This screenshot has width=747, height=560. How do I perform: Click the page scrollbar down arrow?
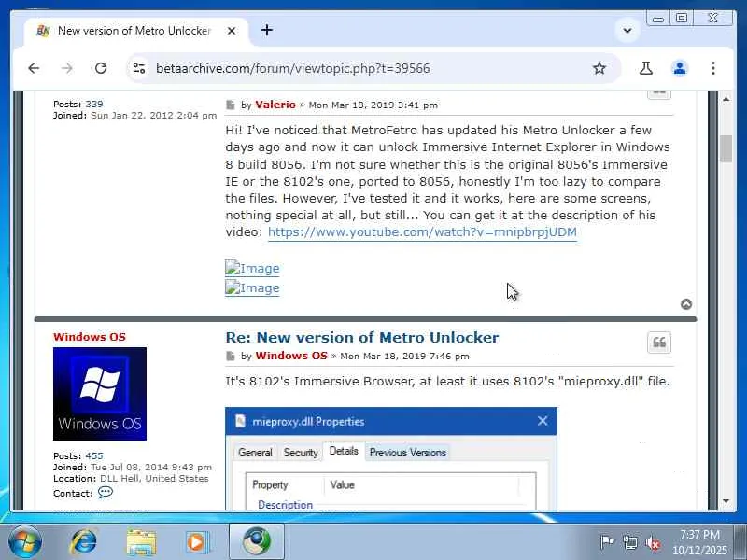[726, 501]
